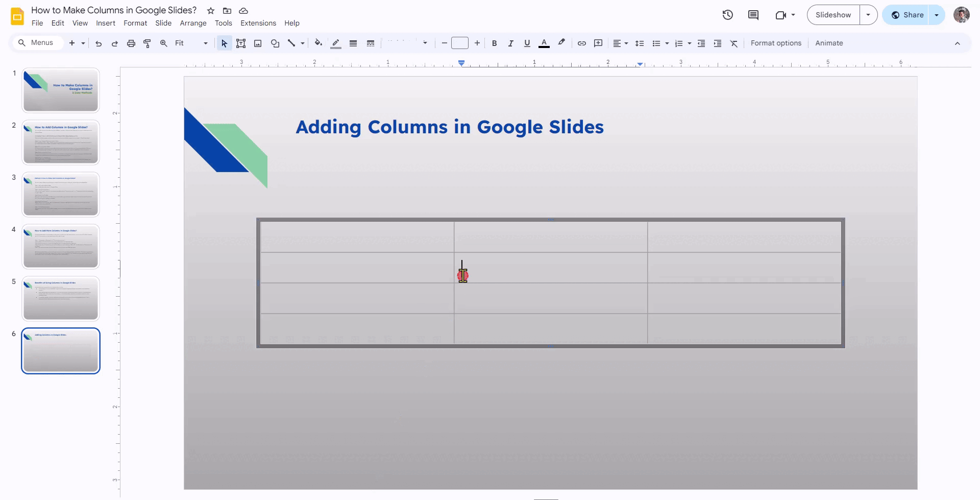
Task: Toggle italic formatting
Action: [510, 43]
